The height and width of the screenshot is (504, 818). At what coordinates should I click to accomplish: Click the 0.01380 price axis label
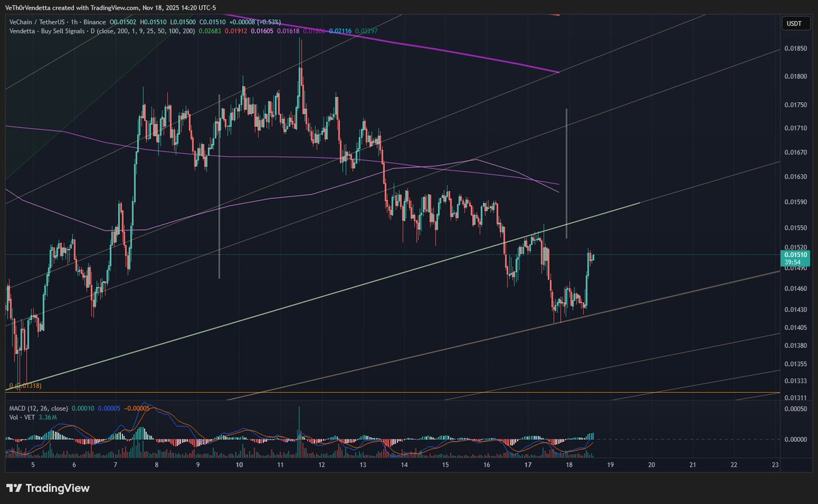(x=795, y=345)
